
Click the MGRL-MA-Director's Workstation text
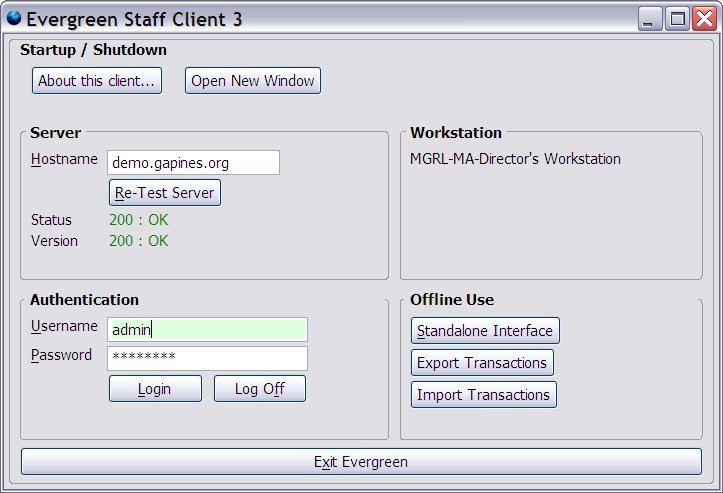coord(515,159)
